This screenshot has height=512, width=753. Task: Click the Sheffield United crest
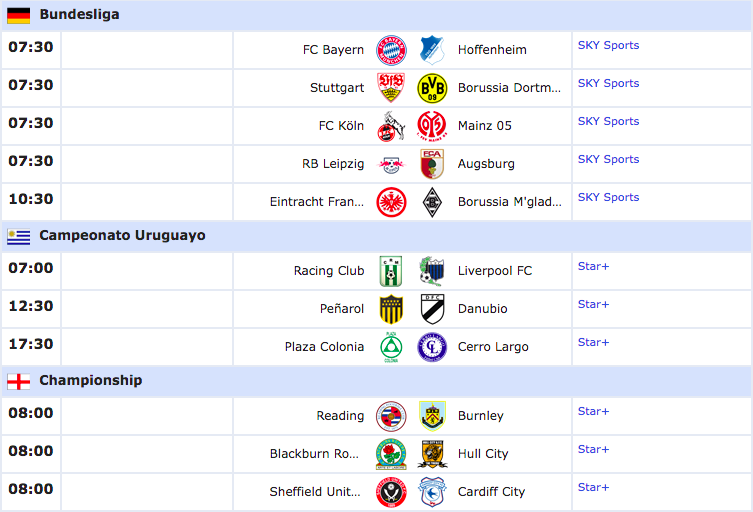coord(391,492)
